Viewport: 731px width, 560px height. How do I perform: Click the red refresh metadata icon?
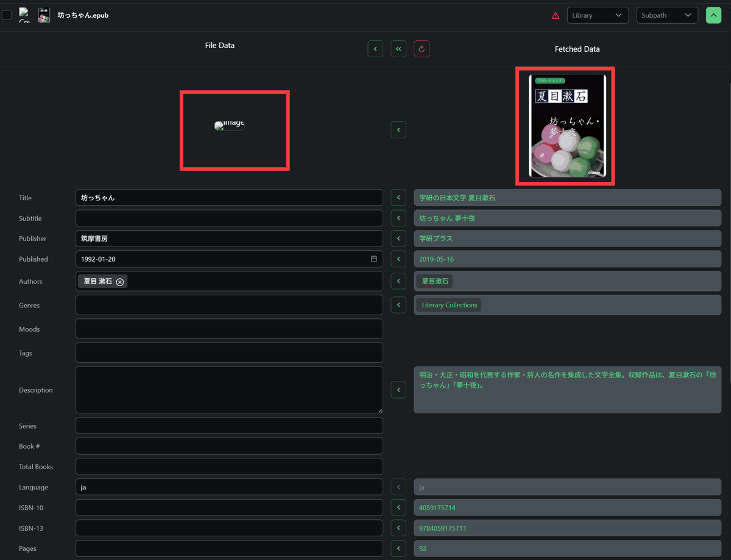pos(422,49)
